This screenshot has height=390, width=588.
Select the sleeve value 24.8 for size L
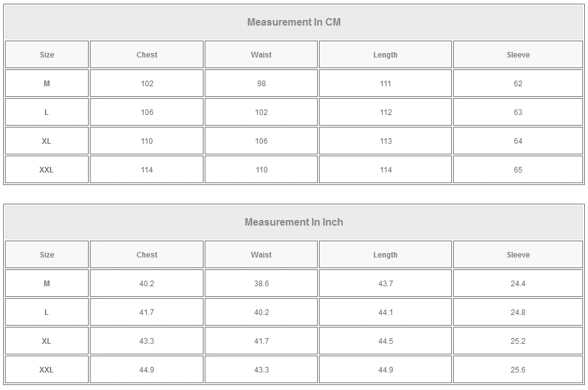517,312
